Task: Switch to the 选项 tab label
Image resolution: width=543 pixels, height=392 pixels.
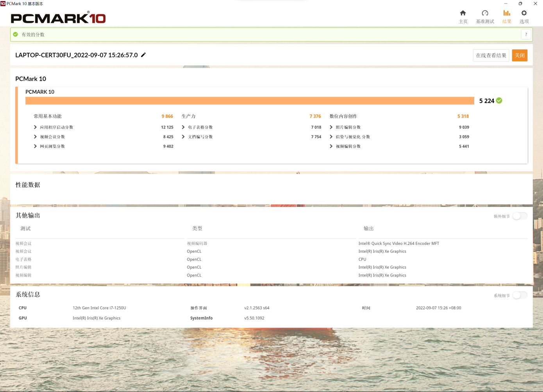Action: coord(524,21)
